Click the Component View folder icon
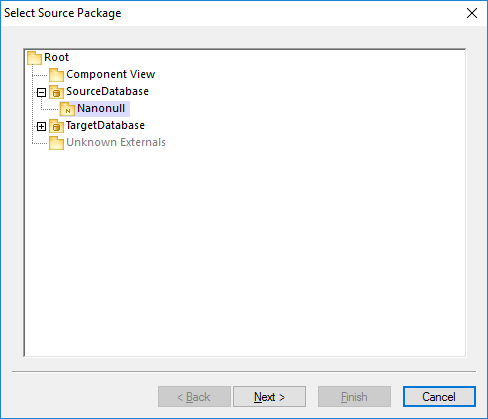 click(x=56, y=75)
